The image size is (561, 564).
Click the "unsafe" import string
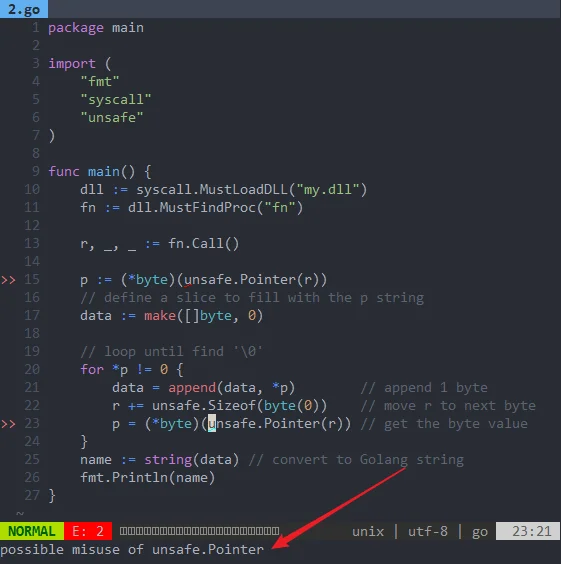point(112,117)
